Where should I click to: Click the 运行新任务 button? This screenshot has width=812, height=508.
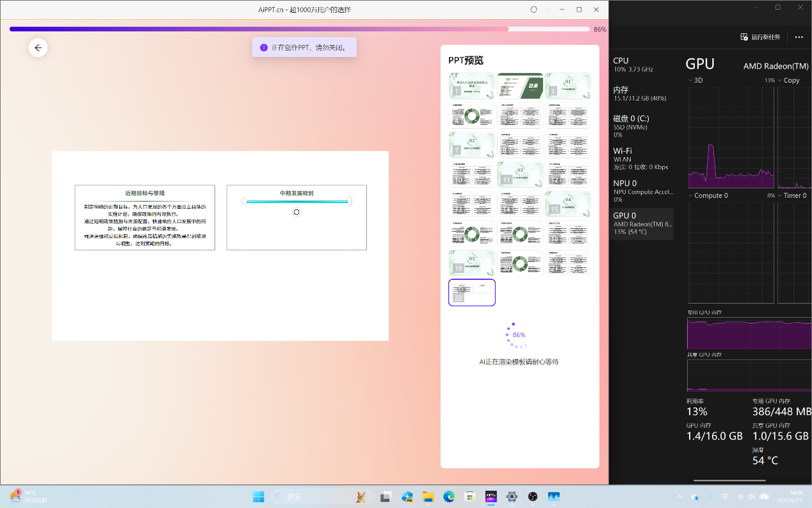coord(760,37)
